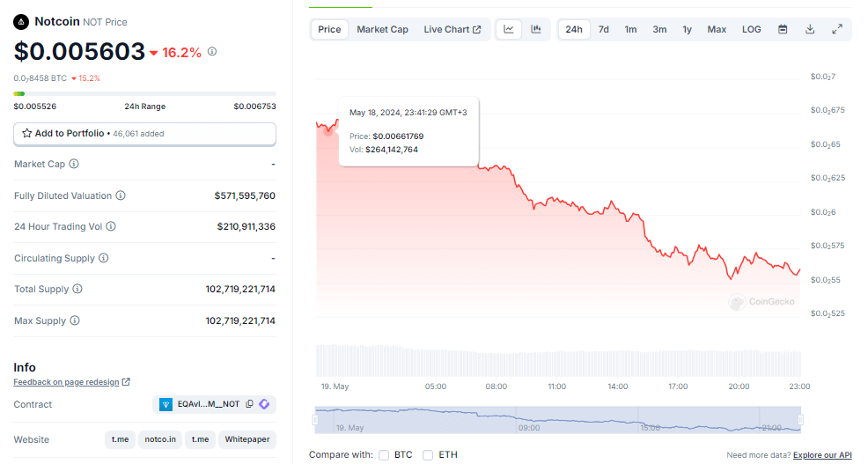This screenshot has width=868, height=464.
Task: Copy the Notcoin contract address
Action: point(250,404)
